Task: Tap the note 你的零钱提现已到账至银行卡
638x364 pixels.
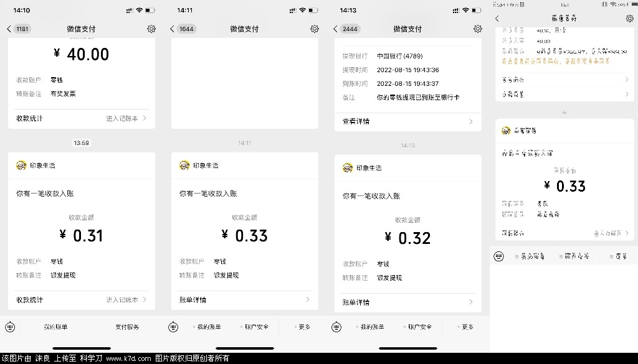Action: pos(418,98)
